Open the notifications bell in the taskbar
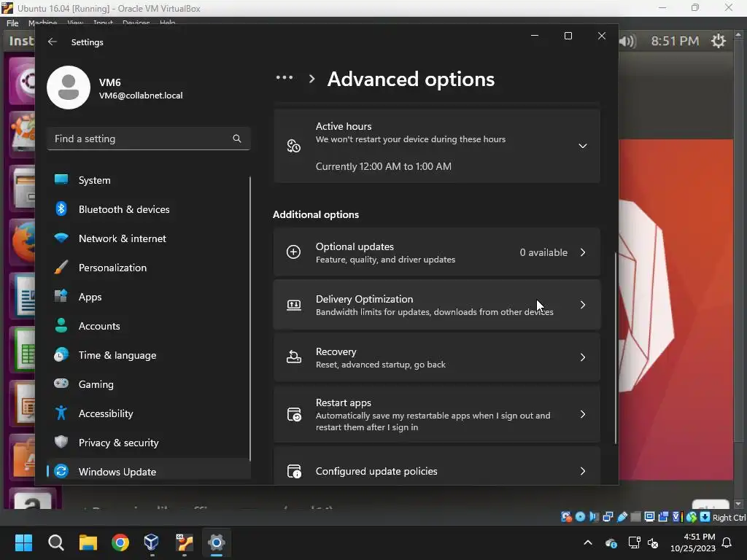The width and height of the screenshot is (747, 560). point(727,542)
